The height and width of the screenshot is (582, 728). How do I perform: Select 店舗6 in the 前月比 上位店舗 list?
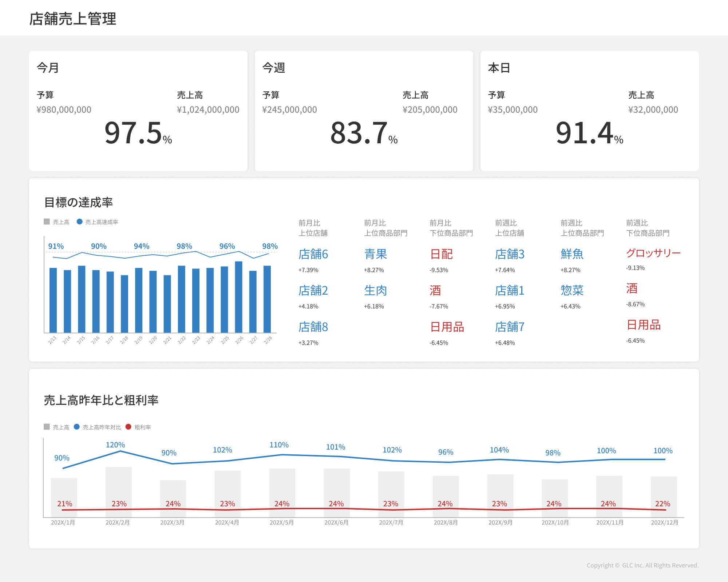(313, 254)
